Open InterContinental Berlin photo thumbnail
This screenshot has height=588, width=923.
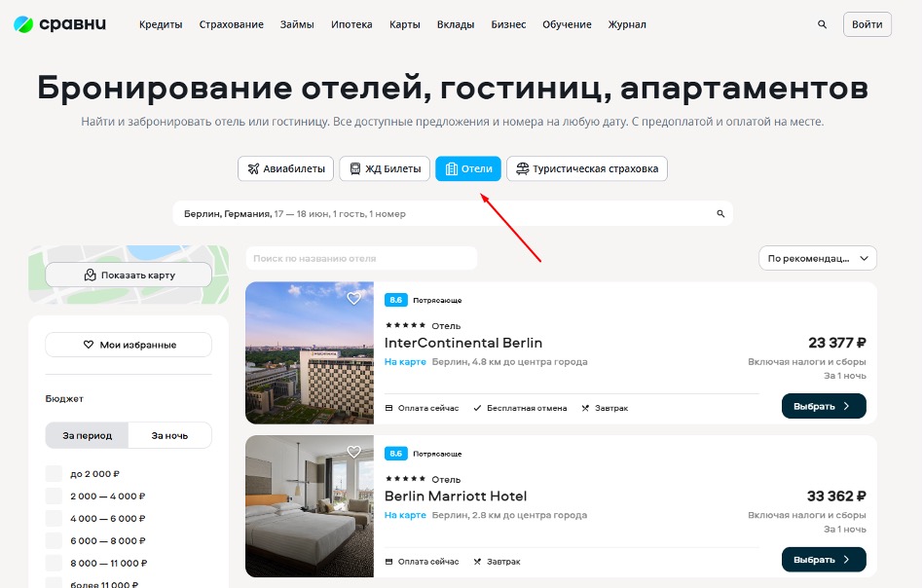tap(310, 353)
